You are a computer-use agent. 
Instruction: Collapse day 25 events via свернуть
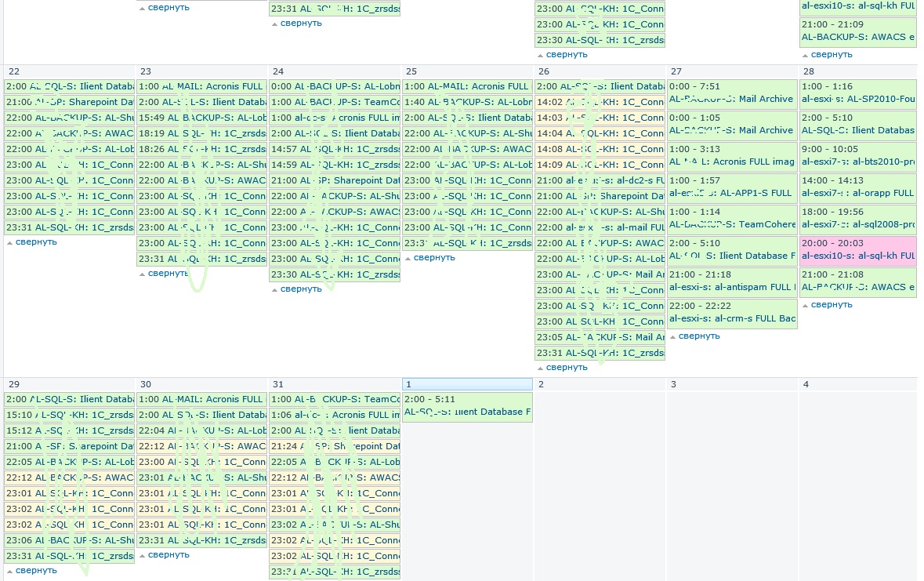(x=433, y=258)
